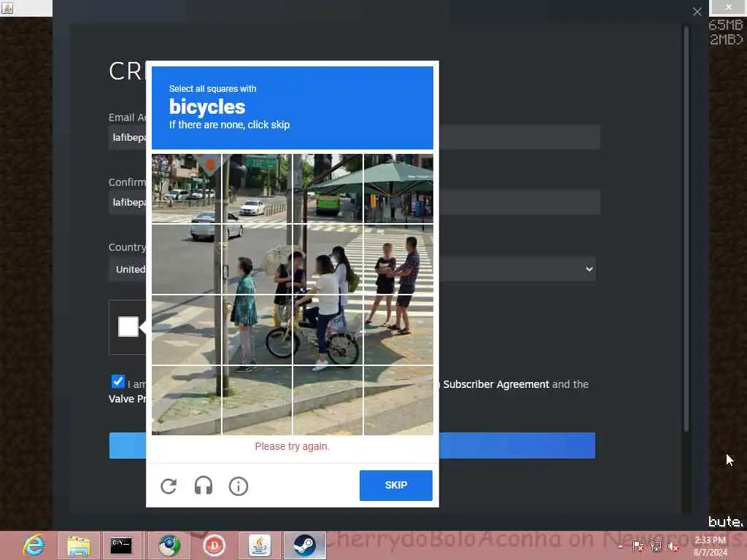Click the Java icon in top-left window corner
Viewport: 747px width, 560px height.
point(7,7)
